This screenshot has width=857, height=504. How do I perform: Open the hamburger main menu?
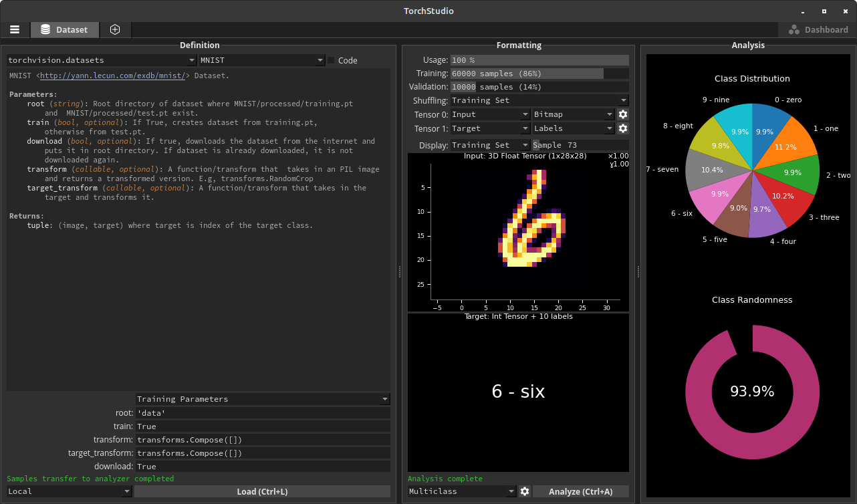[x=15, y=29]
